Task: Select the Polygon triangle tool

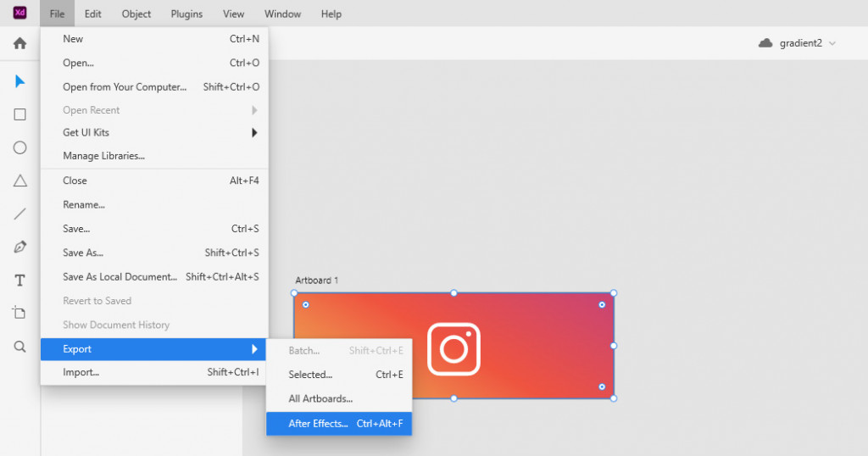Action: pos(20,181)
